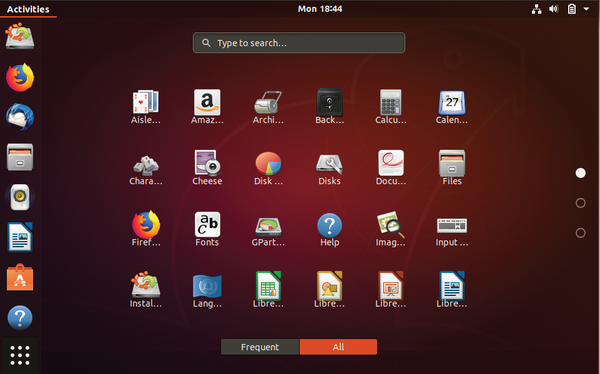Switch to the Frequent apps tab
Viewport: 600px width, 374px height.
tap(260, 347)
